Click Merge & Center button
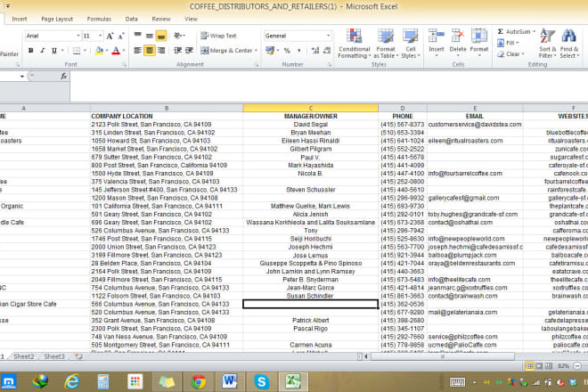Screen dimensions: 588x392 [226, 50]
